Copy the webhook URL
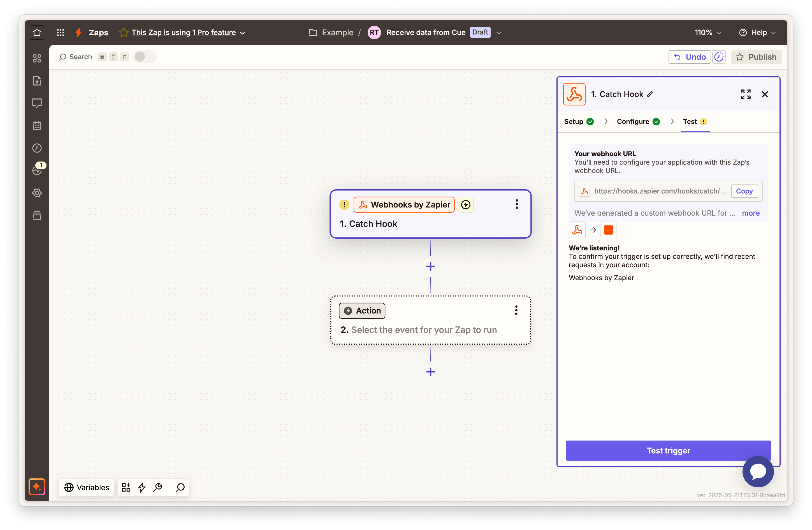 coord(744,191)
